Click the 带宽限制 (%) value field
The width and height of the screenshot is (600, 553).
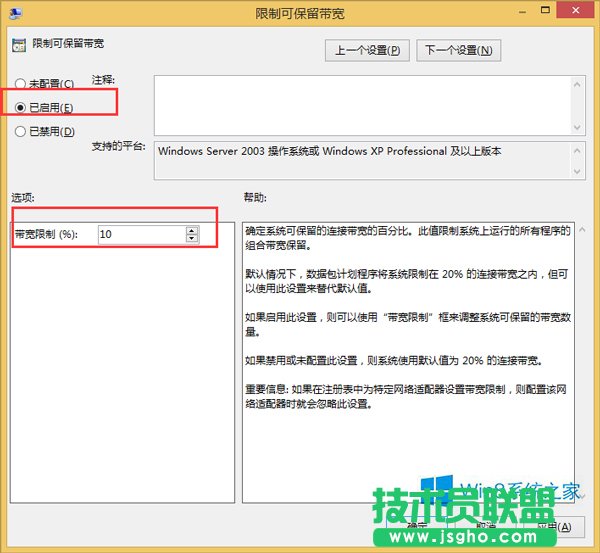click(142, 234)
